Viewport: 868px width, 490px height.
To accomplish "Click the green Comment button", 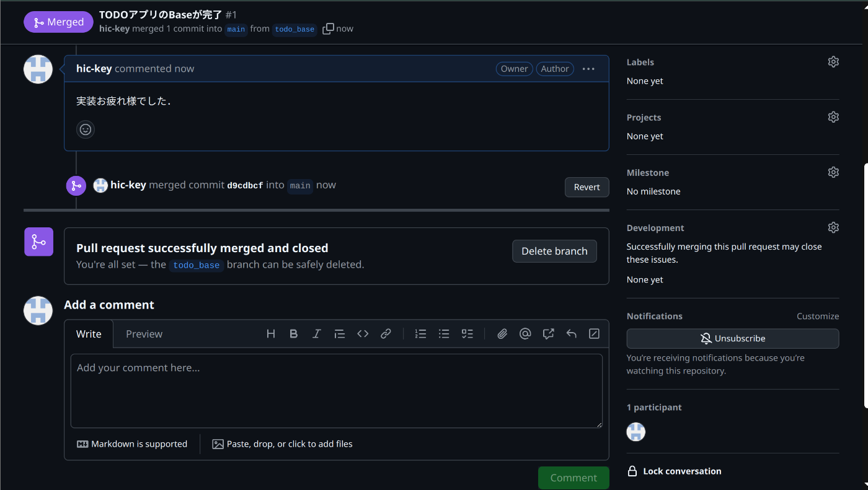I will click(573, 478).
